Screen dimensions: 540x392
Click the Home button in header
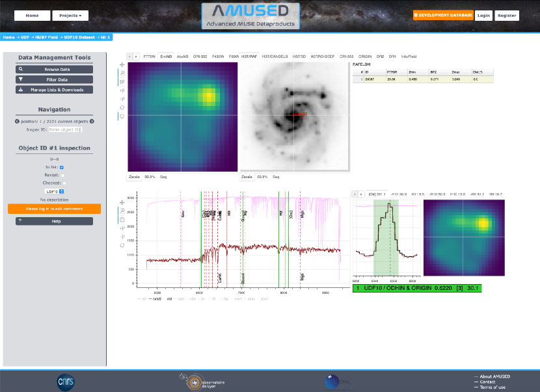(x=32, y=16)
